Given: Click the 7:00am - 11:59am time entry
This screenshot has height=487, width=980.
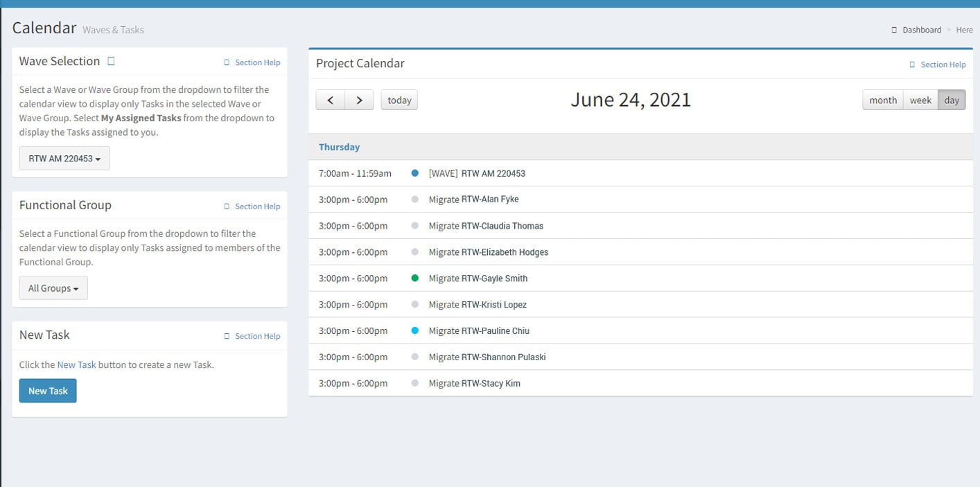Looking at the screenshot, I should tap(355, 173).
